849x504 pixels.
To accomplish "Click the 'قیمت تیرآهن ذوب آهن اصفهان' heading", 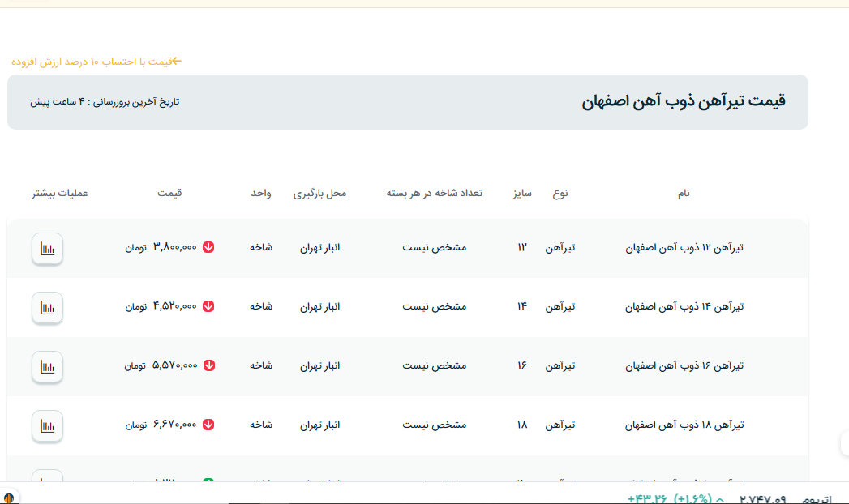I will click(684, 102).
